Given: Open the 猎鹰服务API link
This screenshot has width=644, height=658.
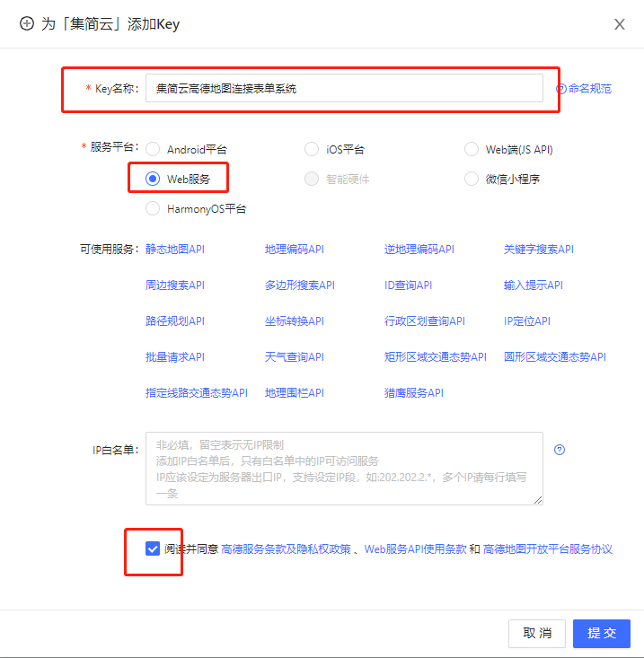Looking at the screenshot, I should tap(413, 393).
